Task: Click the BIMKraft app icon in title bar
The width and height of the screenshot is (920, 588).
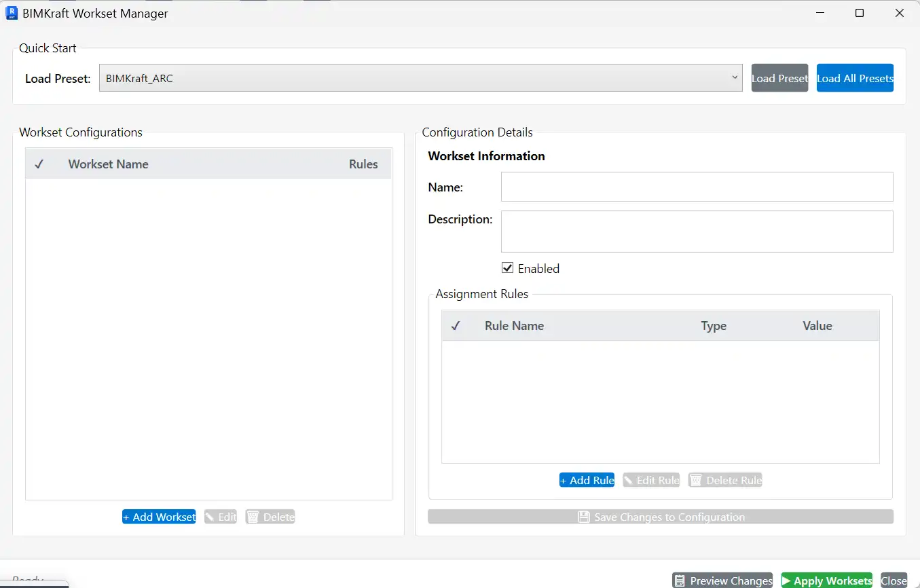Action: pos(11,12)
